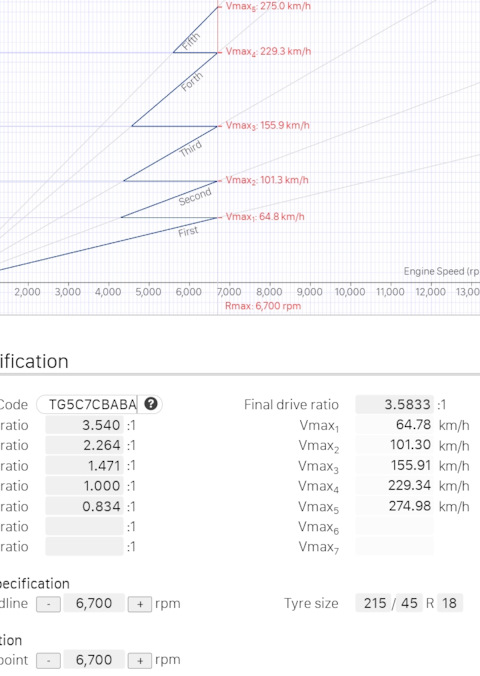
Task: Increase redline rpm with plus button
Action: (x=140, y=604)
